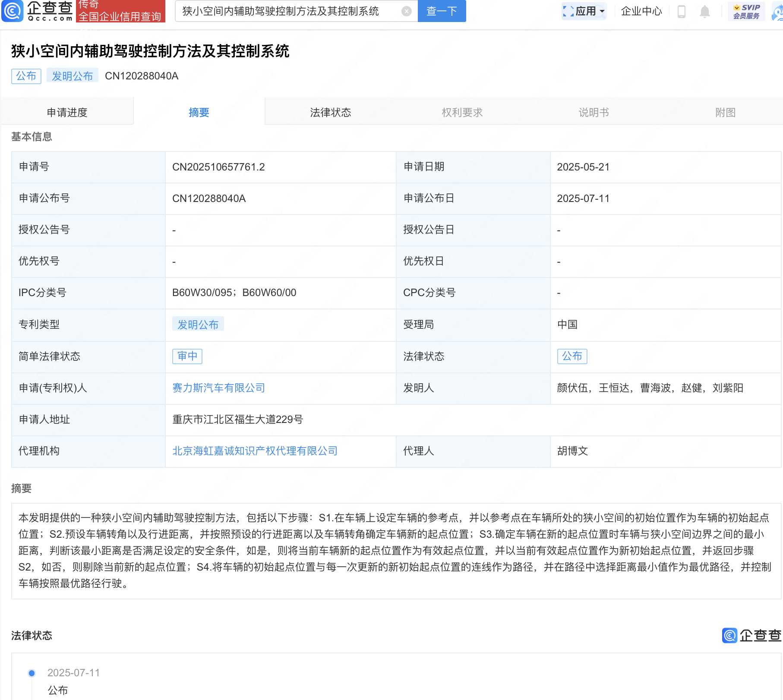Click the Qichacha logo in the header

click(37, 11)
